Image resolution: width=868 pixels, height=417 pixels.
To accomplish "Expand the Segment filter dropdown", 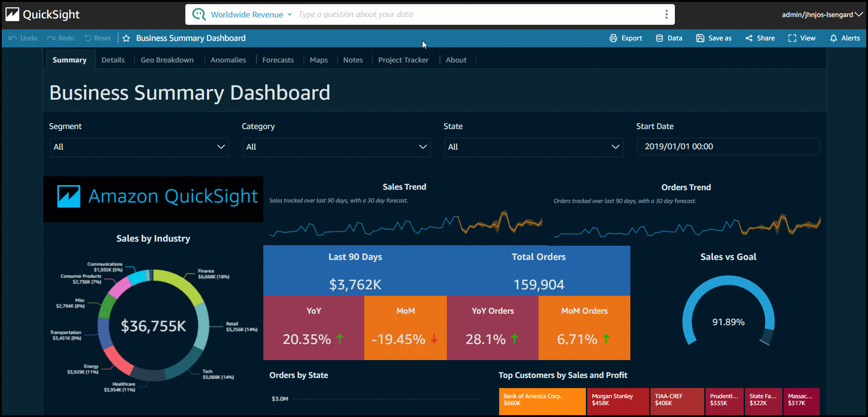I will 221,147.
